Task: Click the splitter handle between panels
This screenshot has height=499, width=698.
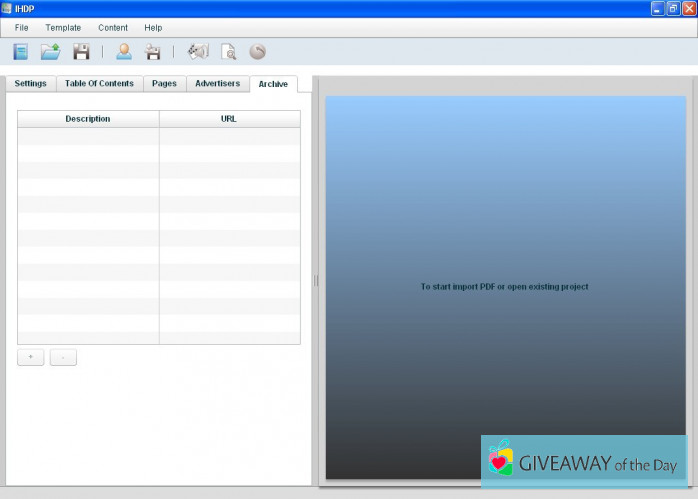Action: [316, 281]
